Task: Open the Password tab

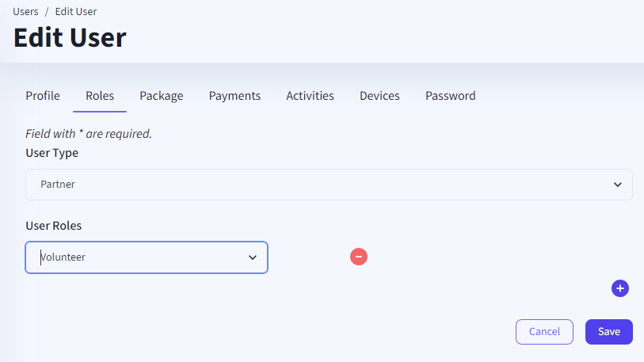Action: pyautogui.click(x=450, y=96)
